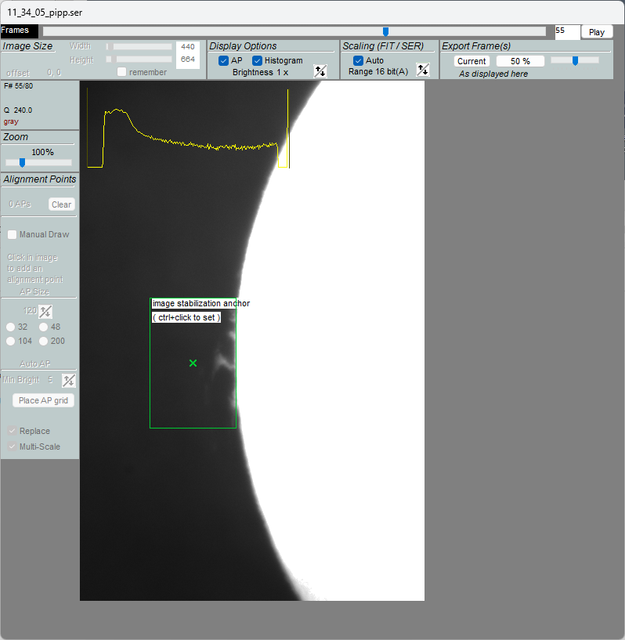The image size is (625, 640).
Task: Click the '11_34_05_pipp.ser' window title
Action: [44, 13]
